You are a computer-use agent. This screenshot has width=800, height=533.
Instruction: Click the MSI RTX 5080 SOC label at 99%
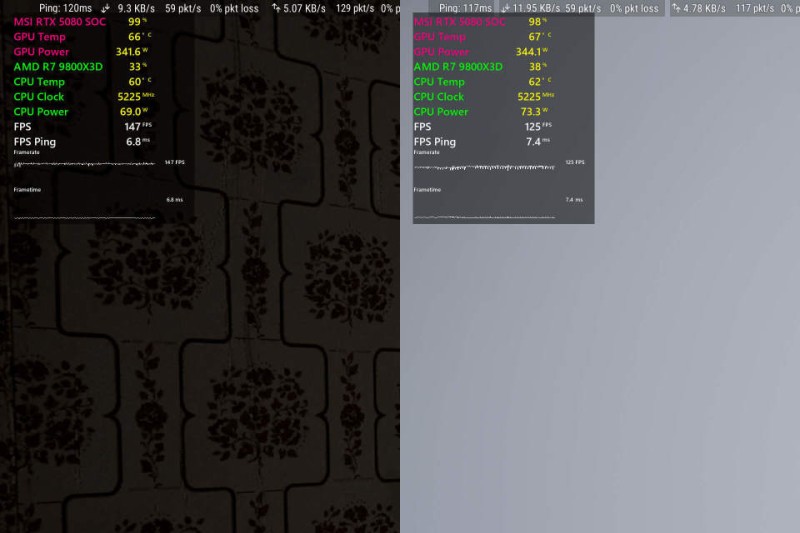point(59,22)
